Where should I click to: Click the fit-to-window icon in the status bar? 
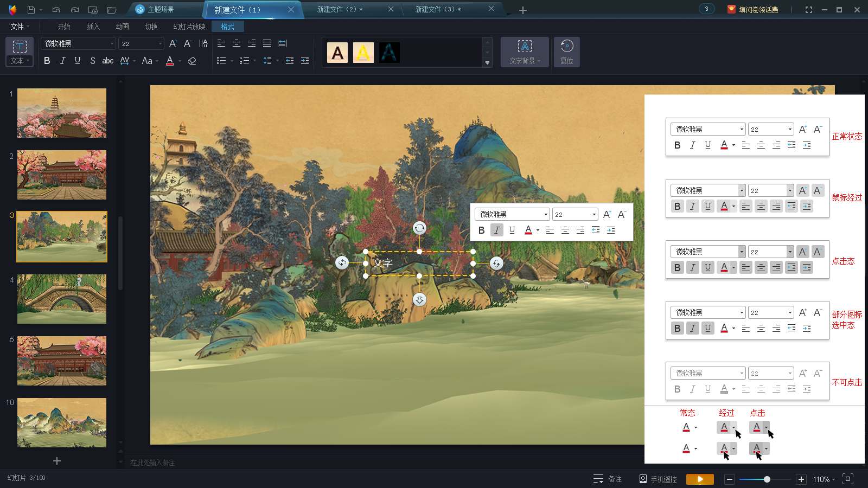coord(848,479)
